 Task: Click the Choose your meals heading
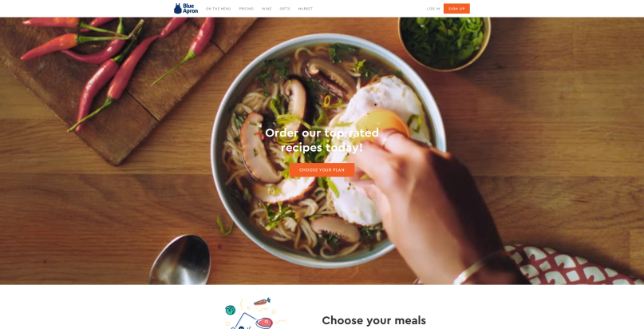pyautogui.click(x=373, y=320)
